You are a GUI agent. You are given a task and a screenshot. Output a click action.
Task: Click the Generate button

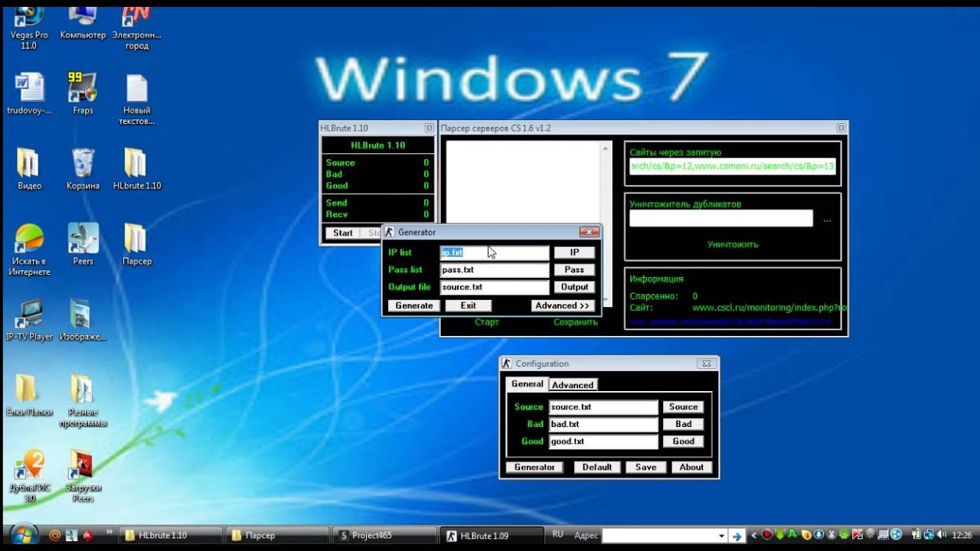[x=414, y=305]
